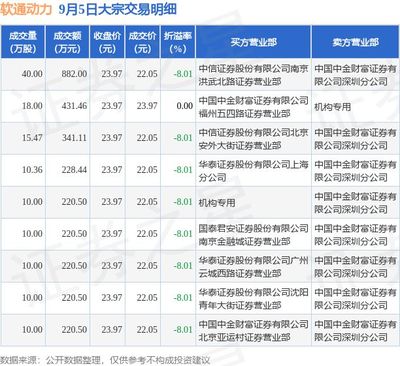Click buyer 华泰证券沈阳青年大街证券营业部
The height and width of the screenshot is (366, 400).
coord(253,299)
